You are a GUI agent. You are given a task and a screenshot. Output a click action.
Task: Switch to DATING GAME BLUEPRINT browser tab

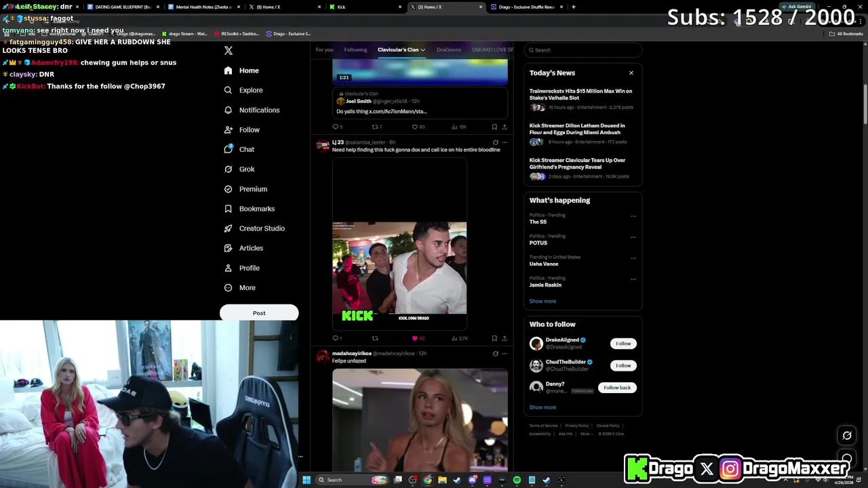123,7
